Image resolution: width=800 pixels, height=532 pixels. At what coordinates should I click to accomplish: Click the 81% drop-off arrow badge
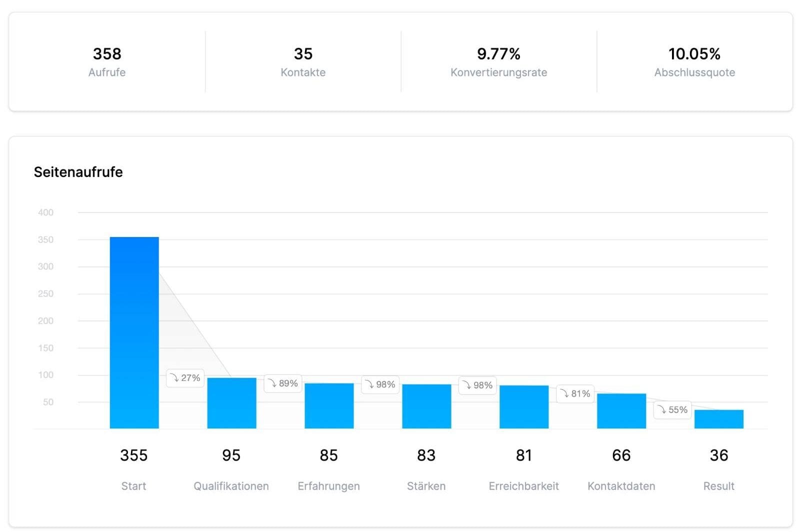pyautogui.click(x=575, y=394)
